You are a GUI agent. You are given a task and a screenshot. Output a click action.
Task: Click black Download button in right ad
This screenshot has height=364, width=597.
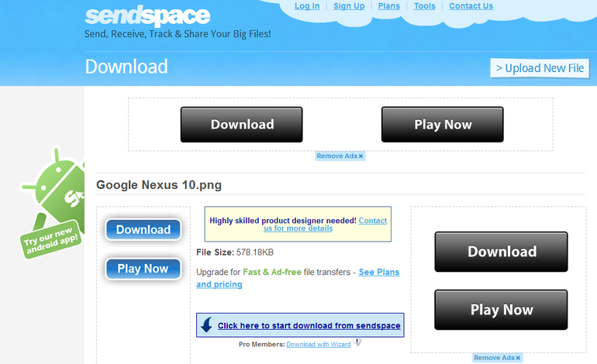[x=501, y=252]
